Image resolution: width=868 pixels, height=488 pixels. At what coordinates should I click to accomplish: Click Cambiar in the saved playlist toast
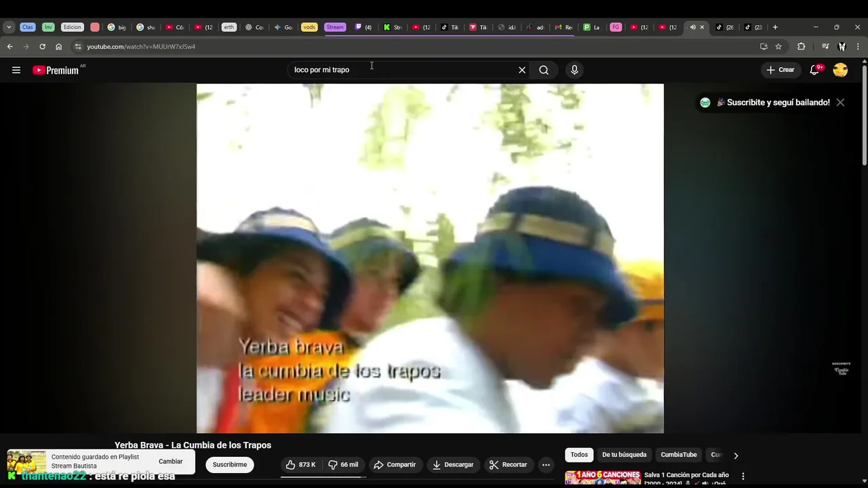[x=171, y=462]
